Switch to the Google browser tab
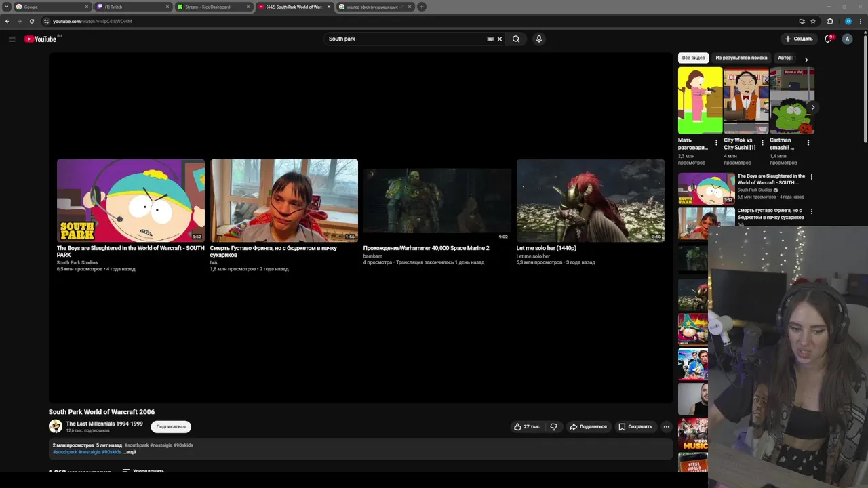868x488 pixels. tap(51, 7)
